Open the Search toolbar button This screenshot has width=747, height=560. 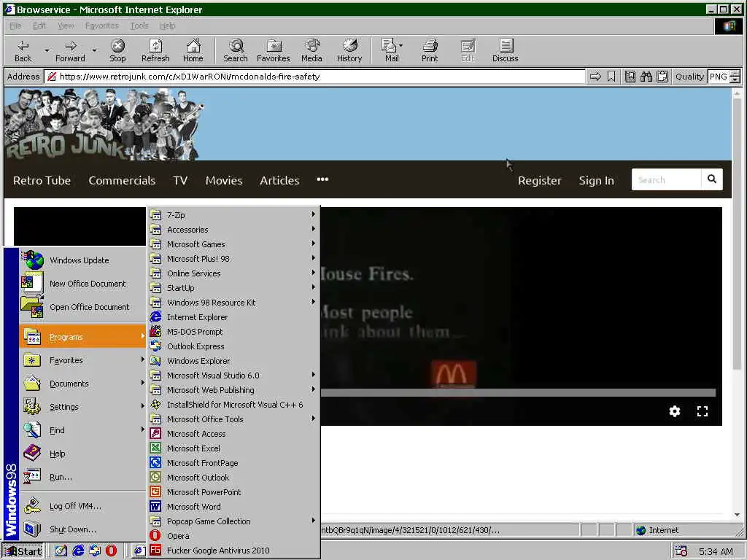(x=236, y=50)
